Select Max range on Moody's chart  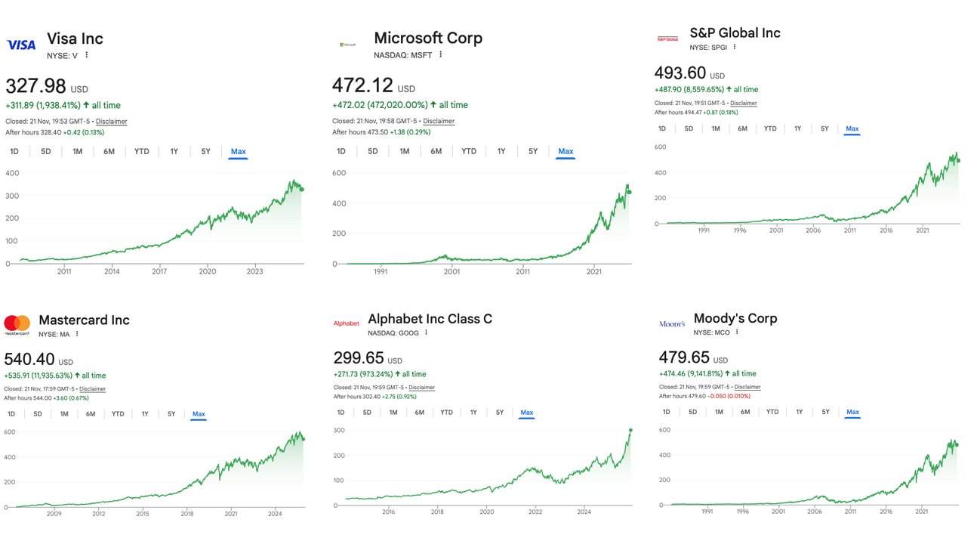pyautogui.click(x=852, y=412)
